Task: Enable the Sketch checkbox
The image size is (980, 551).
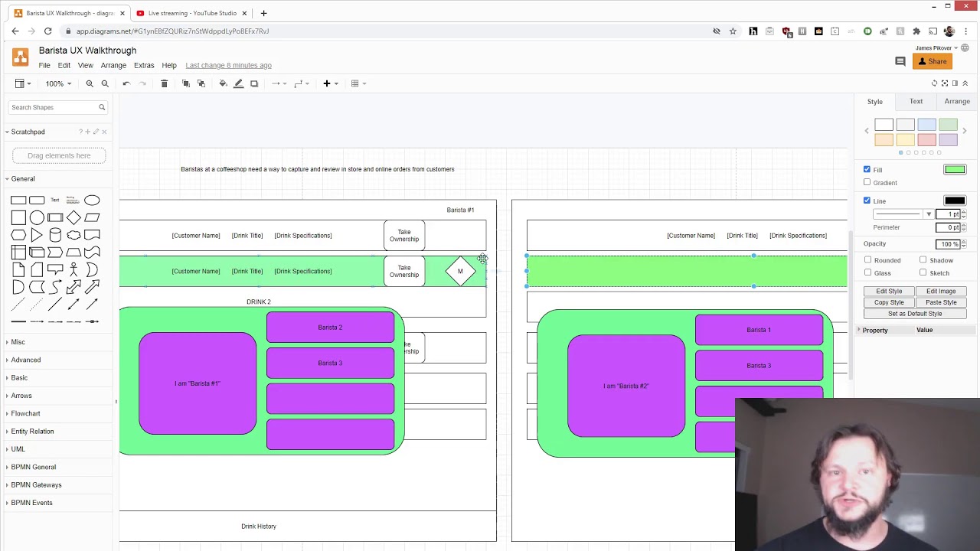Action: 923,272
